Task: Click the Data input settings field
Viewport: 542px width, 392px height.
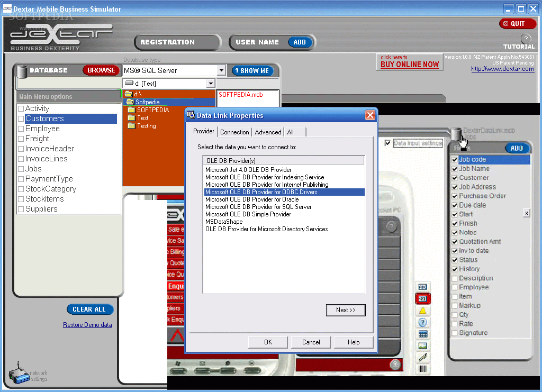Action: [418, 143]
